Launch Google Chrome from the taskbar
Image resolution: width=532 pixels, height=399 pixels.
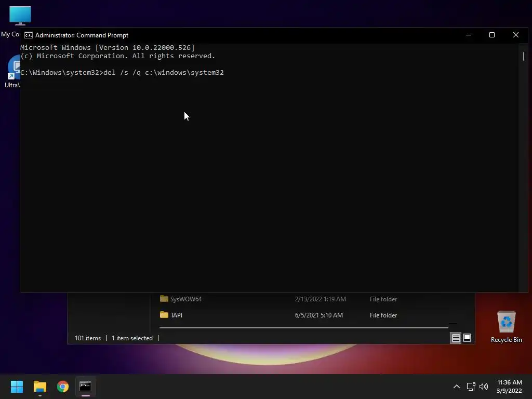(63, 387)
